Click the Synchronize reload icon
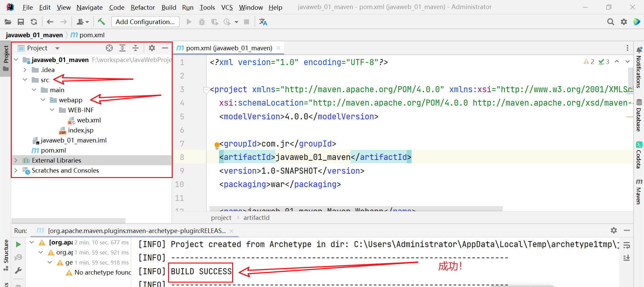 tap(34, 22)
